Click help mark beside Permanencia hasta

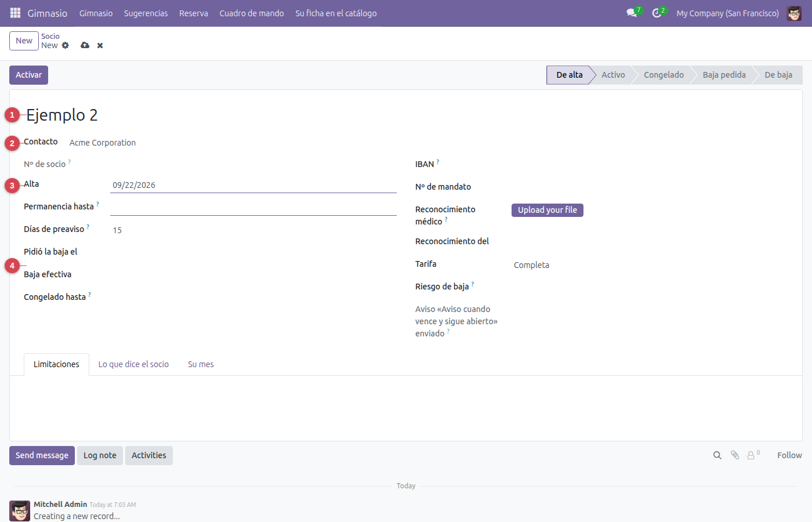click(x=97, y=204)
